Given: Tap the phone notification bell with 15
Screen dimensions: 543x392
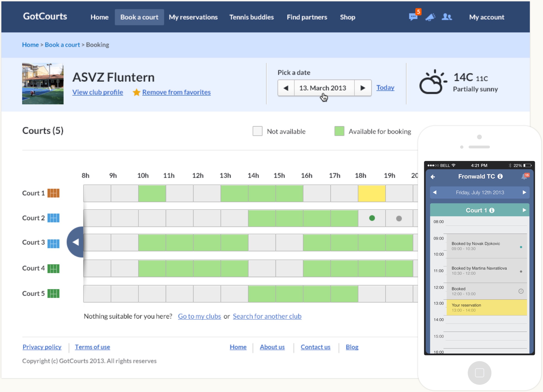Looking at the screenshot, I should [524, 177].
